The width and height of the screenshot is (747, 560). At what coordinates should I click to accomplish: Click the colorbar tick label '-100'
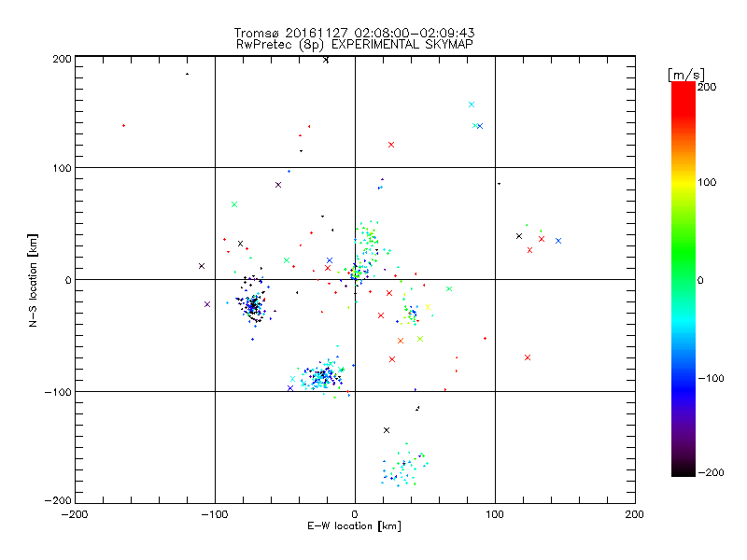[x=711, y=378]
